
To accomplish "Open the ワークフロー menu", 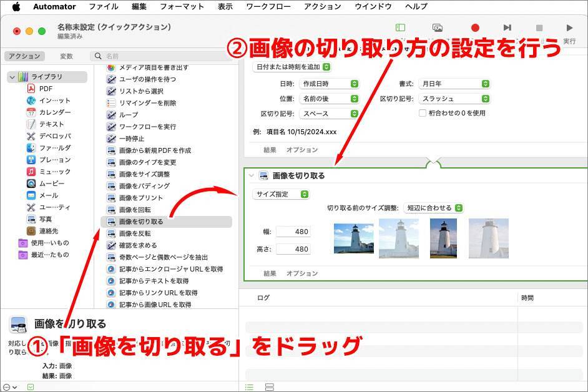I will [x=268, y=7].
